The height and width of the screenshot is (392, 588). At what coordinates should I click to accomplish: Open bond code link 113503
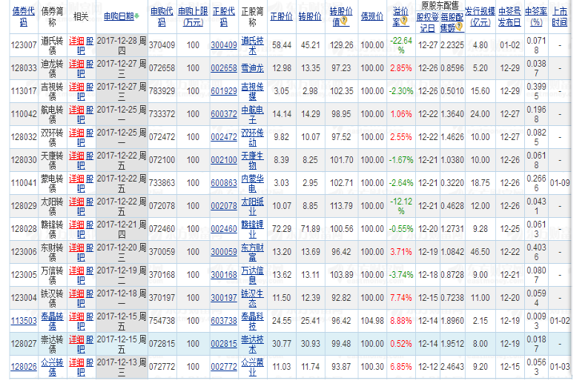24,321
